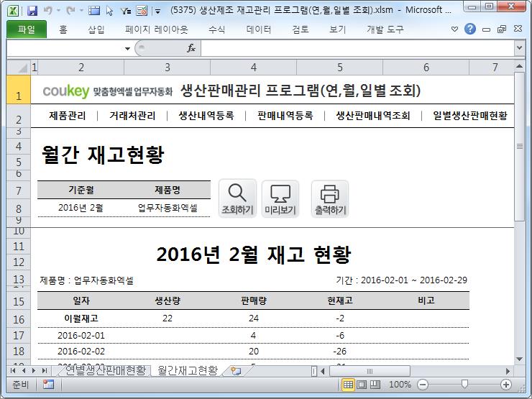This screenshot has width=532, height=399.
Task: Select the 이월재고 row label cell
Action: tap(81, 318)
